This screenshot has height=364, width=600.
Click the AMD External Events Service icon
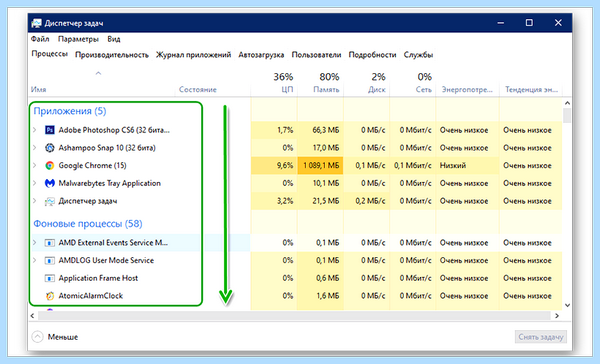point(50,243)
